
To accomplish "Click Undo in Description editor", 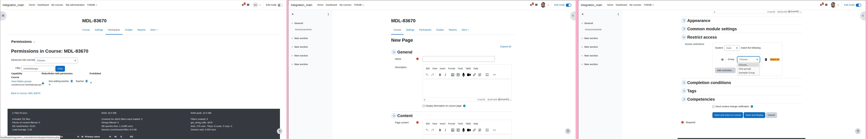I will 427,75.
